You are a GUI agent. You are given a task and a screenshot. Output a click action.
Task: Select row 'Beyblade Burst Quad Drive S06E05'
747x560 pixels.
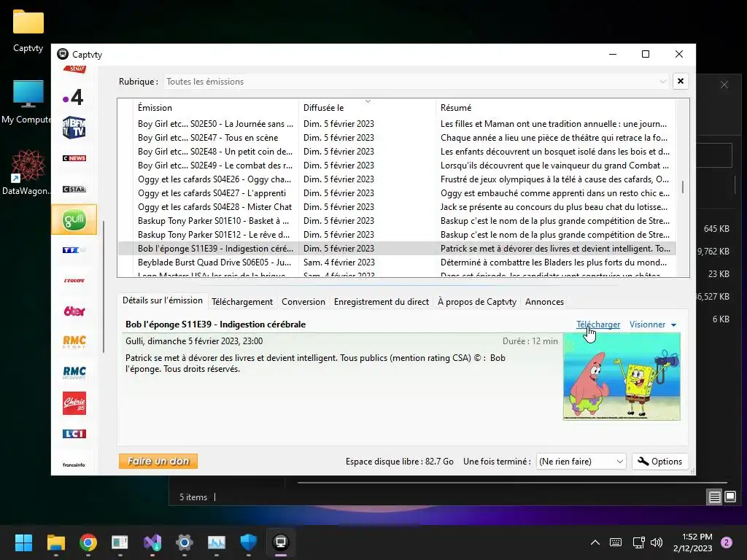pos(396,262)
